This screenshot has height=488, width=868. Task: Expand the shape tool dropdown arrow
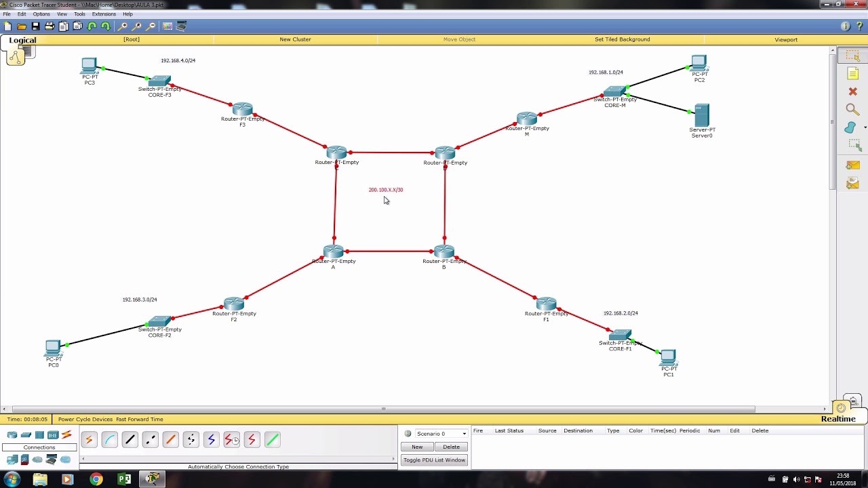coord(865,127)
